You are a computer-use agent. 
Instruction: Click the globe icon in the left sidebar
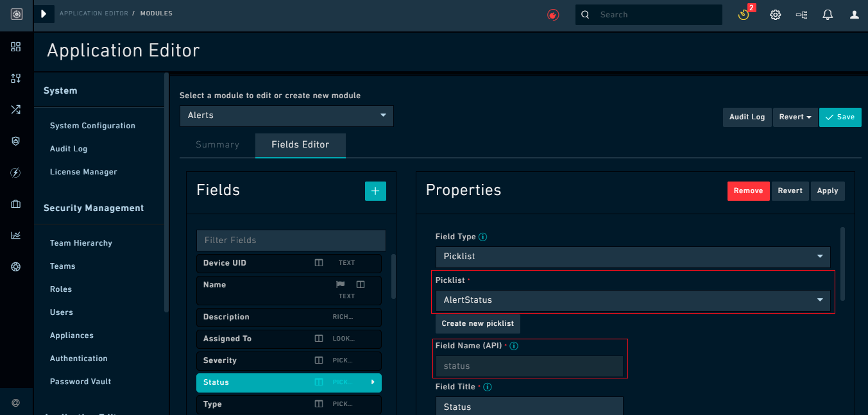[x=15, y=266]
